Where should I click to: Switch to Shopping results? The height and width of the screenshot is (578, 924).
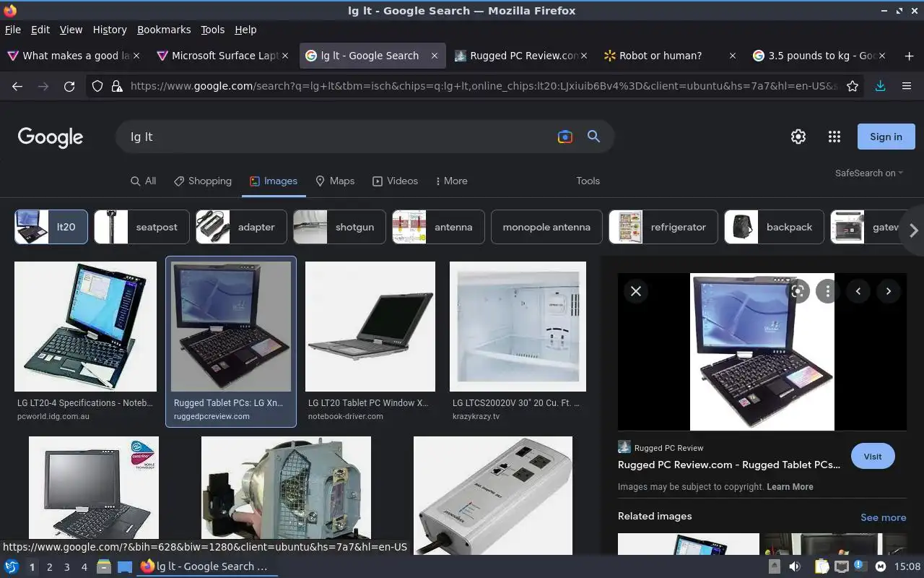[x=203, y=181]
